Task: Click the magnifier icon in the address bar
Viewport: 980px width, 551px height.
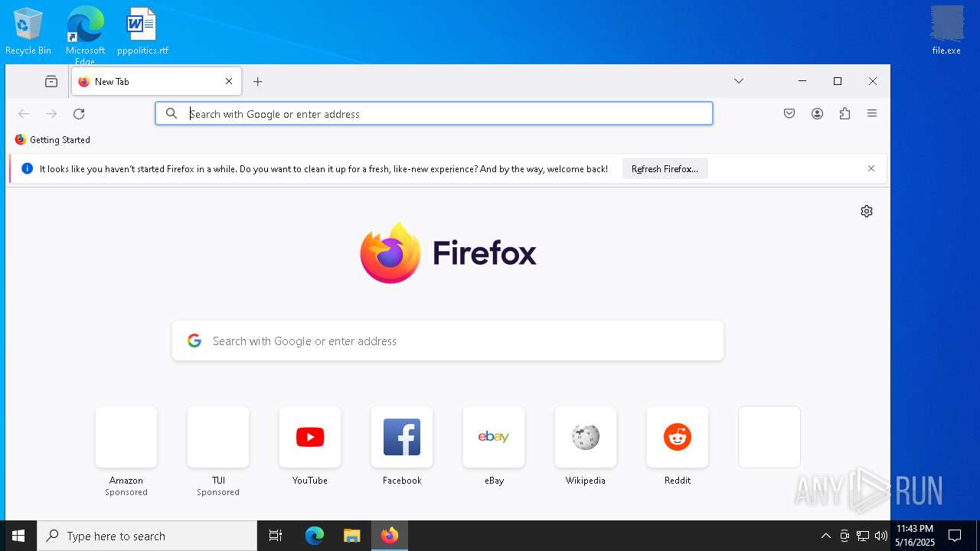Action: [x=172, y=113]
